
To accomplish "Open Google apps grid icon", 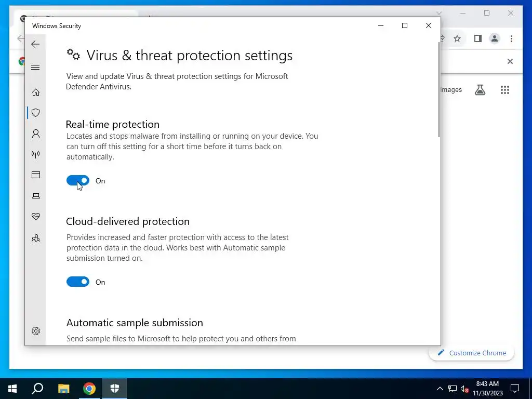I will (505, 90).
